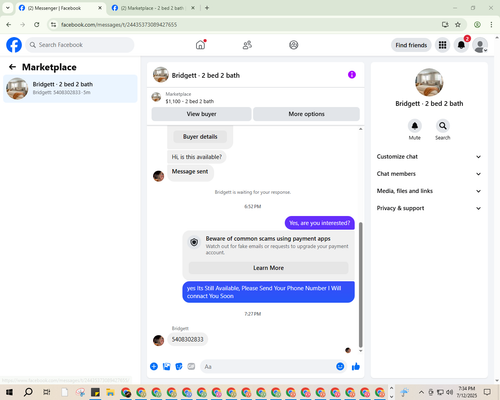This screenshot has width=500, height=400.
Task: Mute the conversation with the bell icon
Action: (415, 126)
